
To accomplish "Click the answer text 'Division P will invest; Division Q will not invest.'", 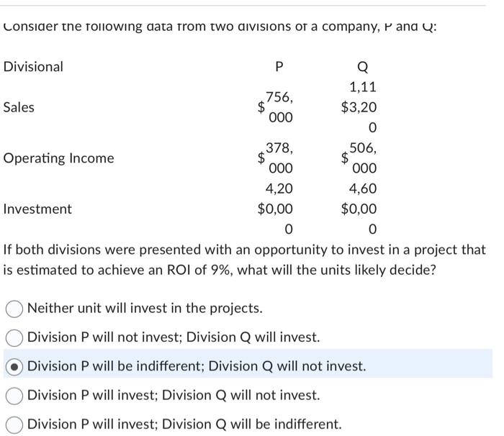I will [174, 395].
